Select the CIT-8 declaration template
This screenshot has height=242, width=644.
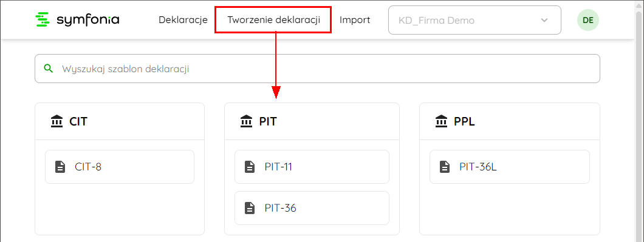pos(120,167)
